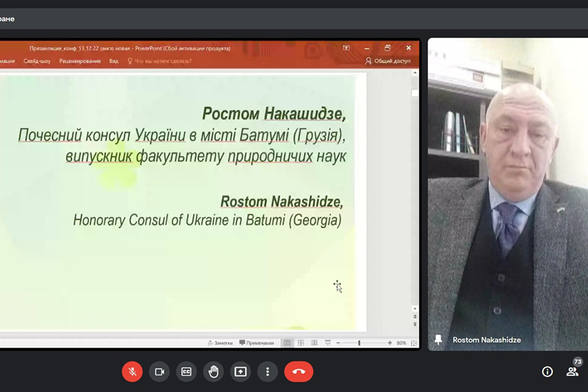Open meeting details info icon
The image size is (588, 392).
[547, 372]
